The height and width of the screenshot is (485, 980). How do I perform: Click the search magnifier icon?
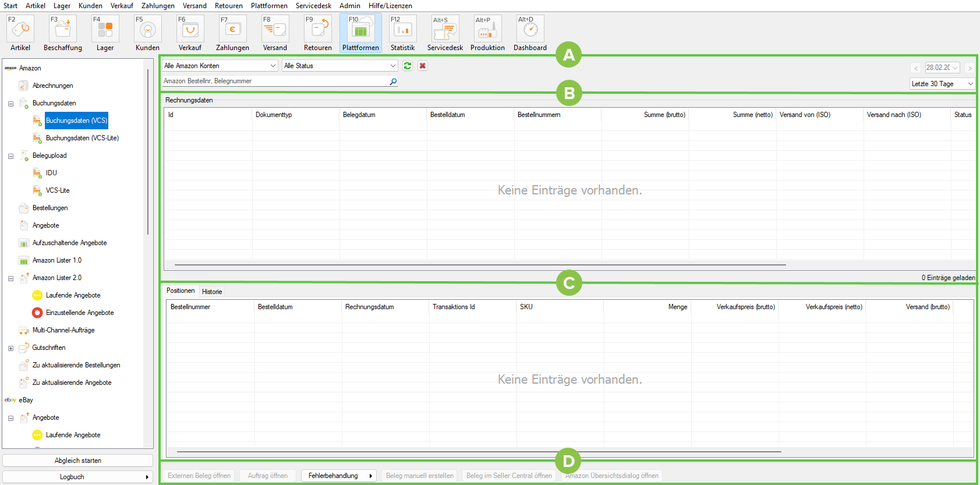[x=393, y=82]
